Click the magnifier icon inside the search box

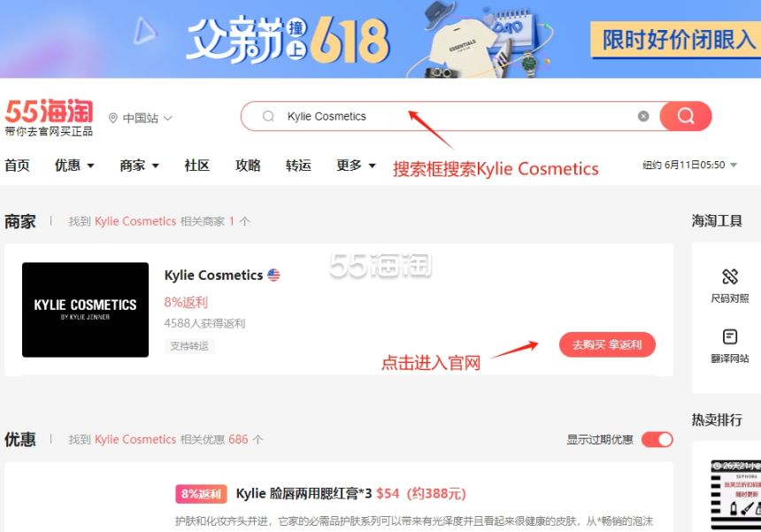coord(268,116)
